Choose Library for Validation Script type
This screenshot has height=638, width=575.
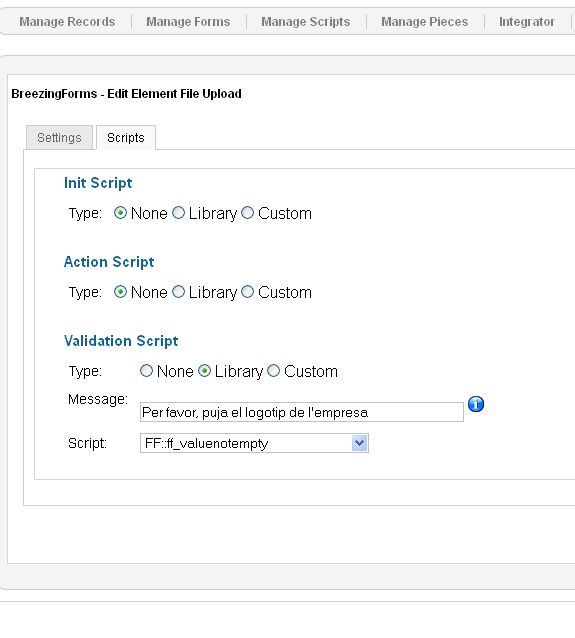tap(204, 371)
